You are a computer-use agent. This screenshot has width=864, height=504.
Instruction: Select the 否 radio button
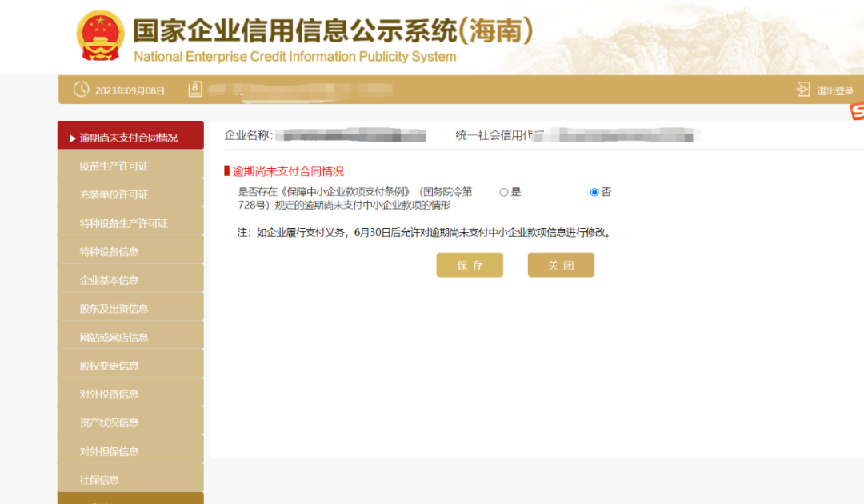coord(594,192)
